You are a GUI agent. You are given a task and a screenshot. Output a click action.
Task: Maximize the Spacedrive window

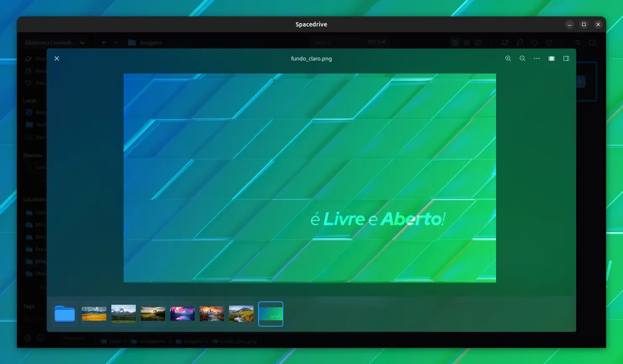[584, 24]
